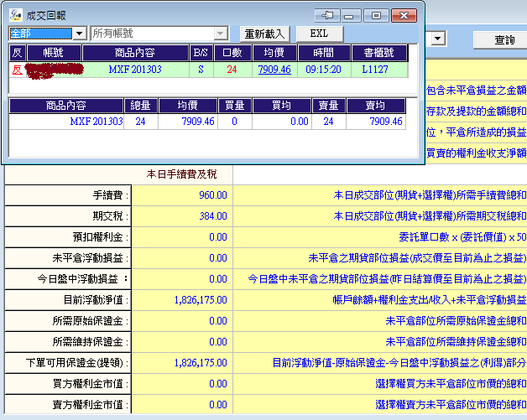Click the red 24 lots cell
This screenshot has width=527, height=420.
tap(232, 70)
